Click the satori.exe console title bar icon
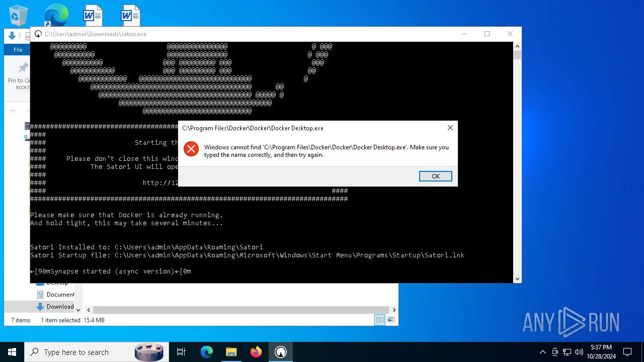The width and height of the screenshot is (644, 362). pos(38,34)
